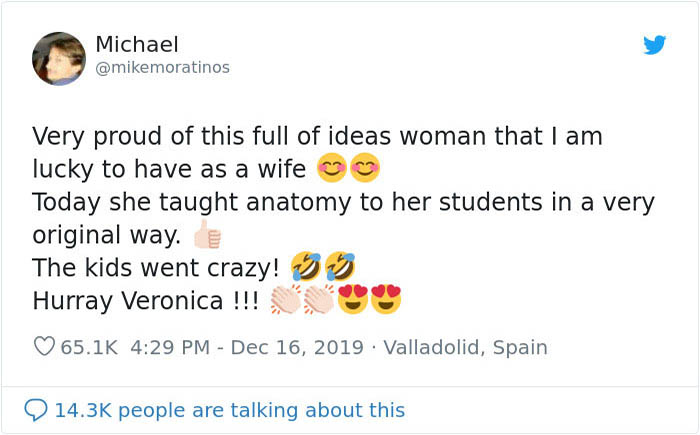The image size is (700, 435).
Task: Visit the @mikemoratinos handle link
Action: pos(162,68)
